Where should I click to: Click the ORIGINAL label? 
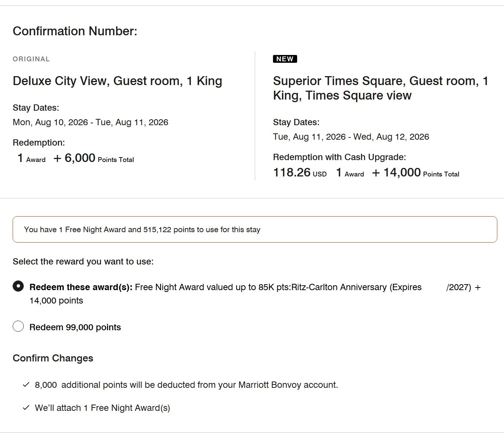click(x=31, y=59)
